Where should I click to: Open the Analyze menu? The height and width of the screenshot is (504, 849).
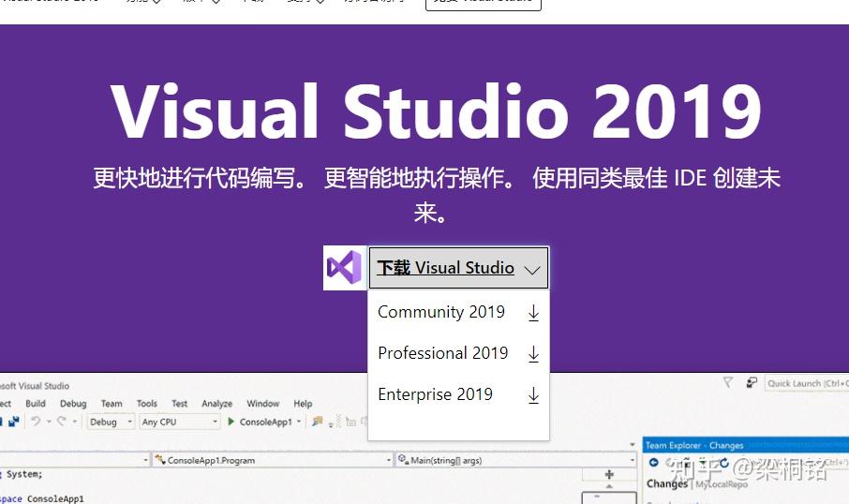[x=216, y=404]
